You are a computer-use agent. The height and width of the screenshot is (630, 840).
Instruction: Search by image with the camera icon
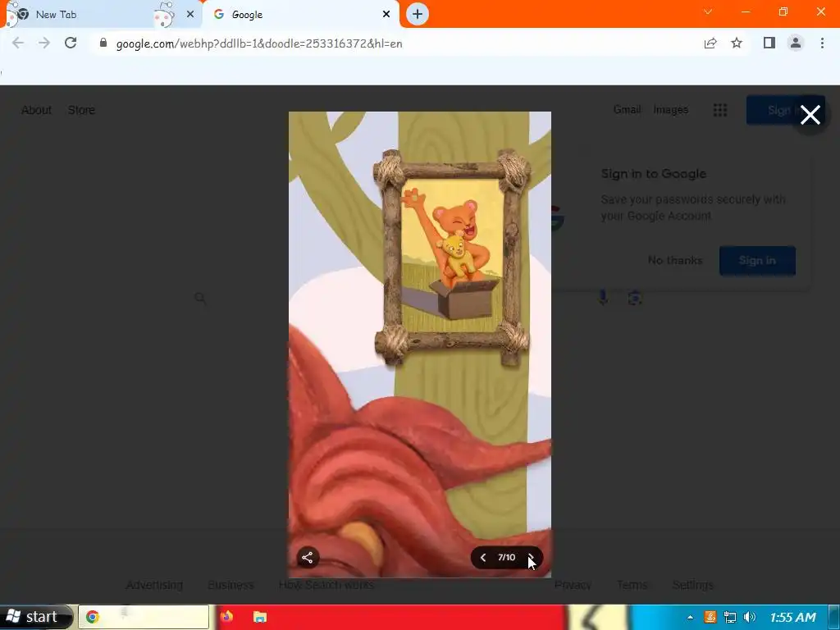pyautogui.click(x=635, y=298)
